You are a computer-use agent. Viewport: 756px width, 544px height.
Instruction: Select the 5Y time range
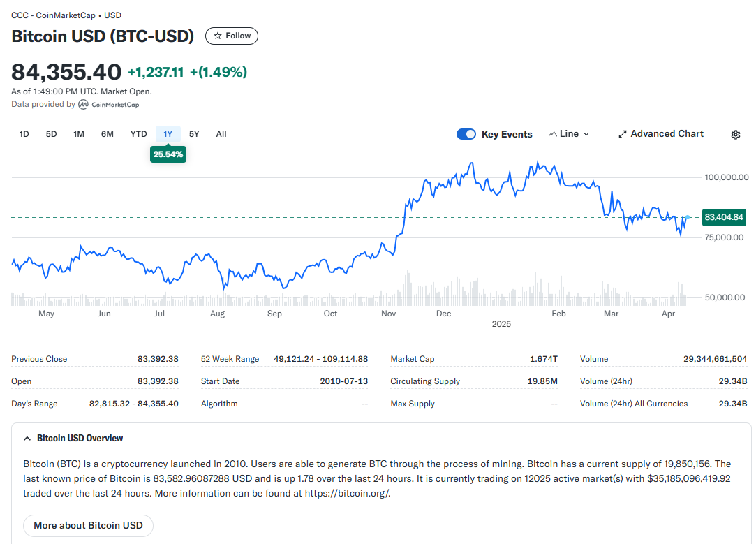[194, 134]
